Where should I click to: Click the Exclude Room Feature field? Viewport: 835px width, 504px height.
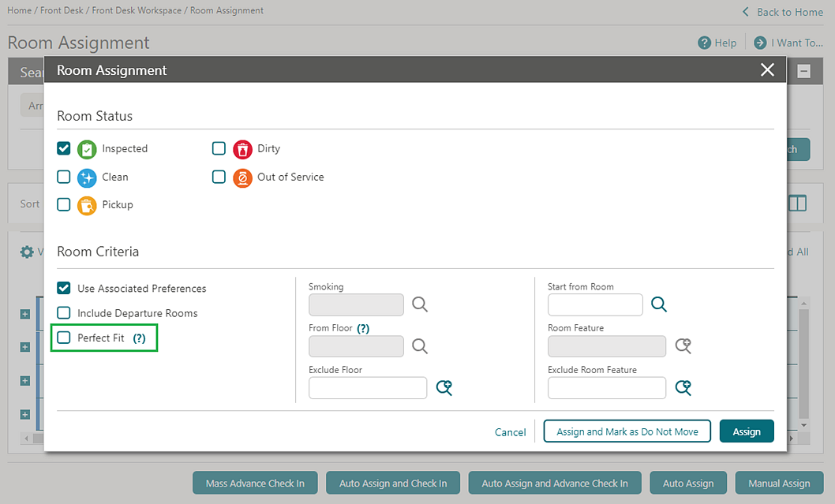click(x=607, y=387)
